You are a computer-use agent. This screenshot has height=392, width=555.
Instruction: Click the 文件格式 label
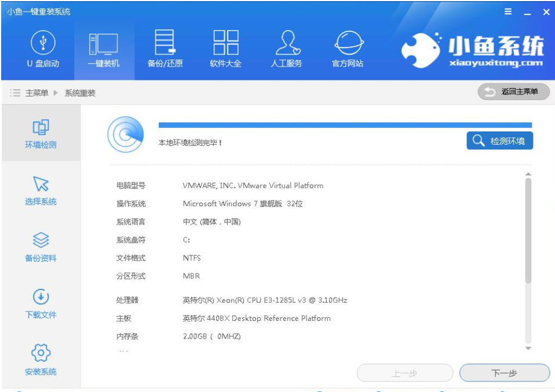pyautogui.click(x=131, y=258)
